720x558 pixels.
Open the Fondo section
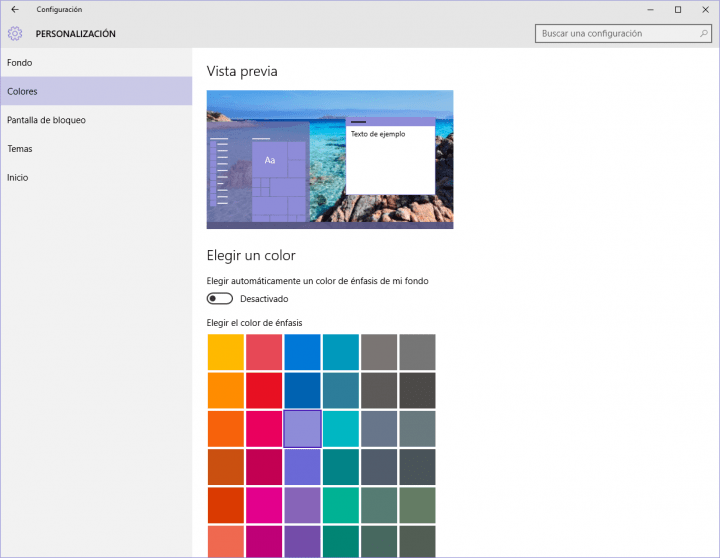pos(96,62)
